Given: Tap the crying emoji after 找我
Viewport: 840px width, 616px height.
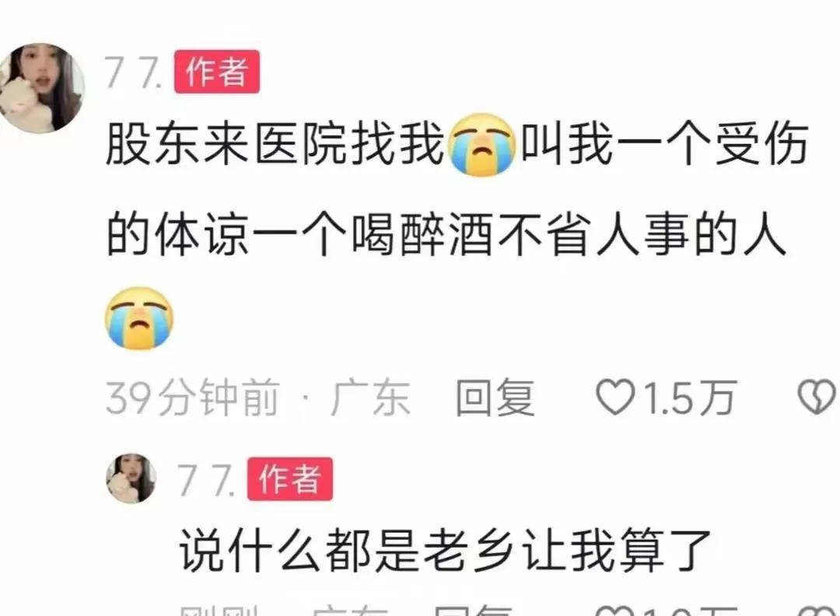Looking at the screenshot, I should click(x=483, y=145).
